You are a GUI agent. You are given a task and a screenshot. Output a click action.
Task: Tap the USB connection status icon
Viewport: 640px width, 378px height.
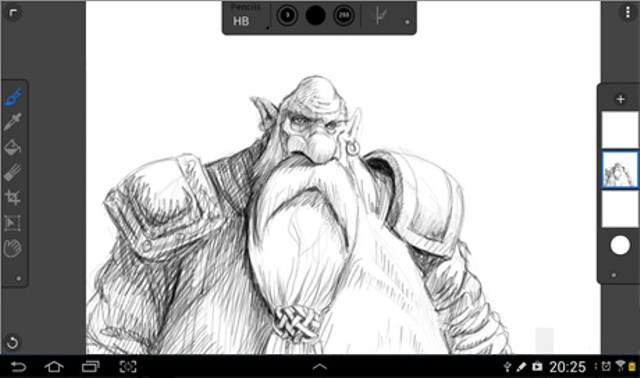pos(507,367)
